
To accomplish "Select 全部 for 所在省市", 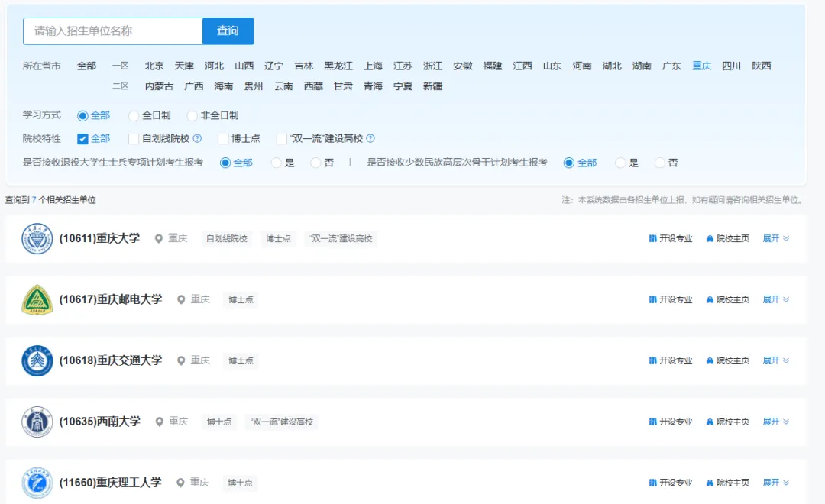I will pyautogui.click(x=87, y=66).
